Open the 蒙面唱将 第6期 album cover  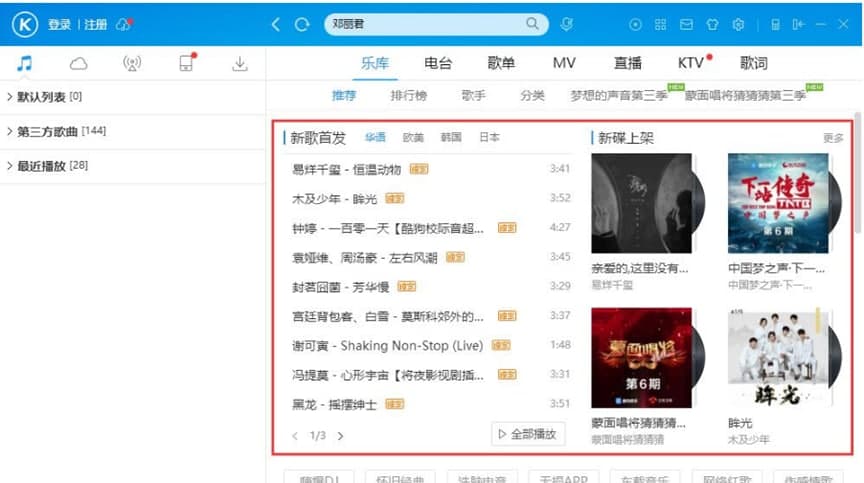641,358
